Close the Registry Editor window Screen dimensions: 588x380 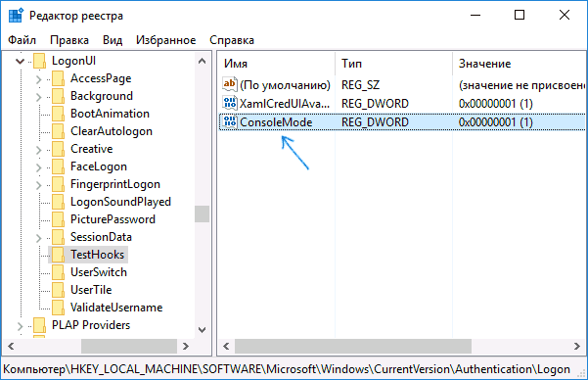coord(565,16)
